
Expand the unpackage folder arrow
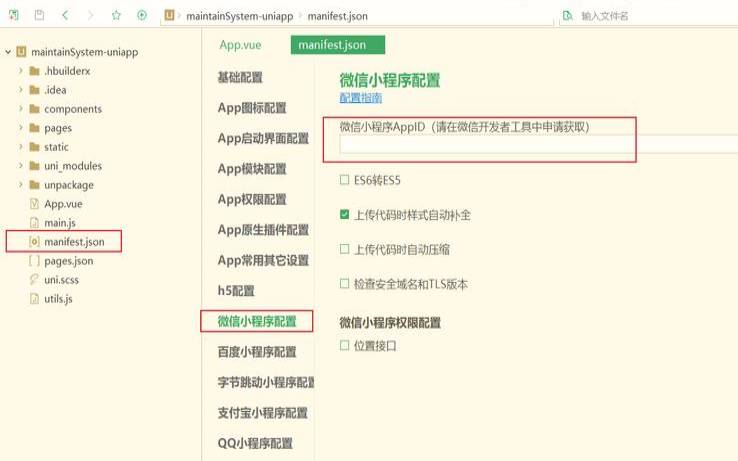tap(21, 185)
